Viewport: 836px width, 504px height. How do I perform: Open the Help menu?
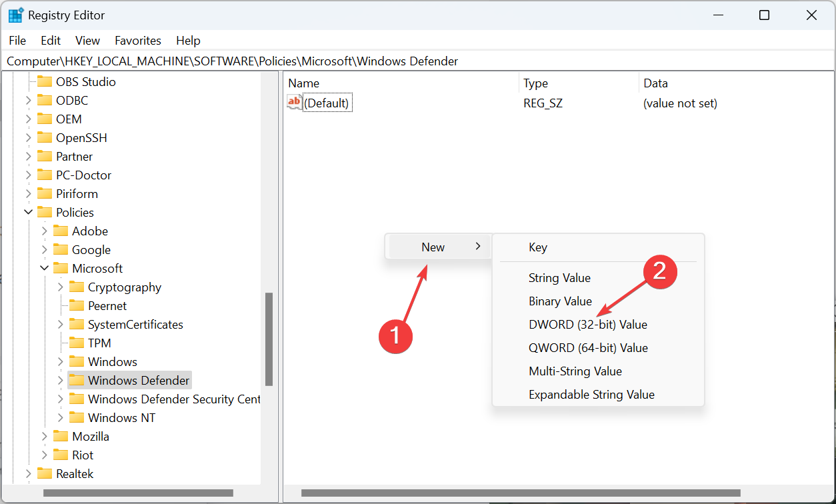(188, 41)
